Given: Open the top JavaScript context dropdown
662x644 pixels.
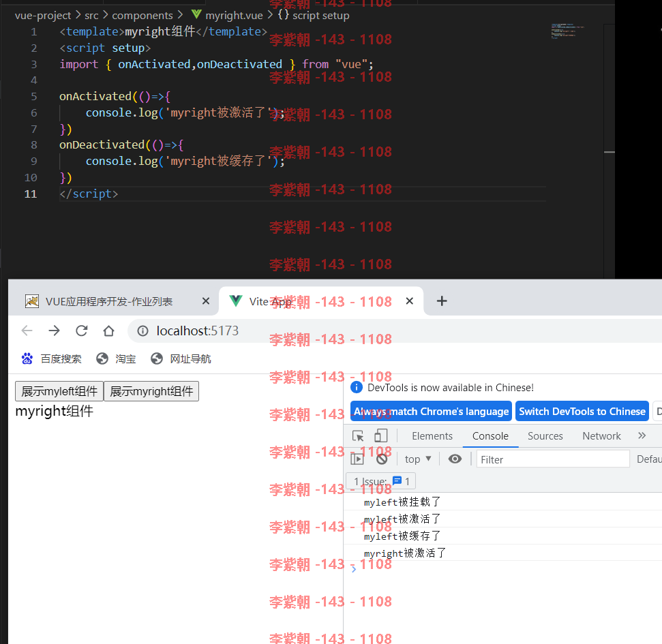Looking at the screenshot, I should click(417, 459).
